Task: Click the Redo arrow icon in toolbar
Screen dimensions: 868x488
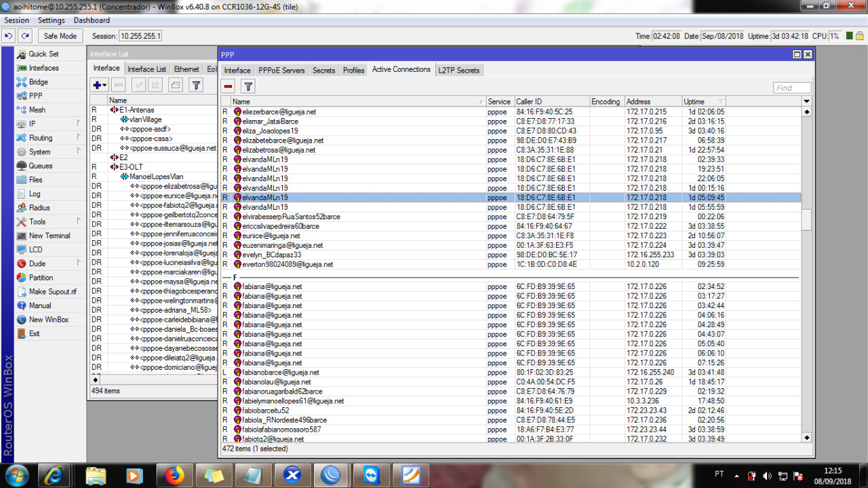Action: pyautogui.click(x=25, y=36)
